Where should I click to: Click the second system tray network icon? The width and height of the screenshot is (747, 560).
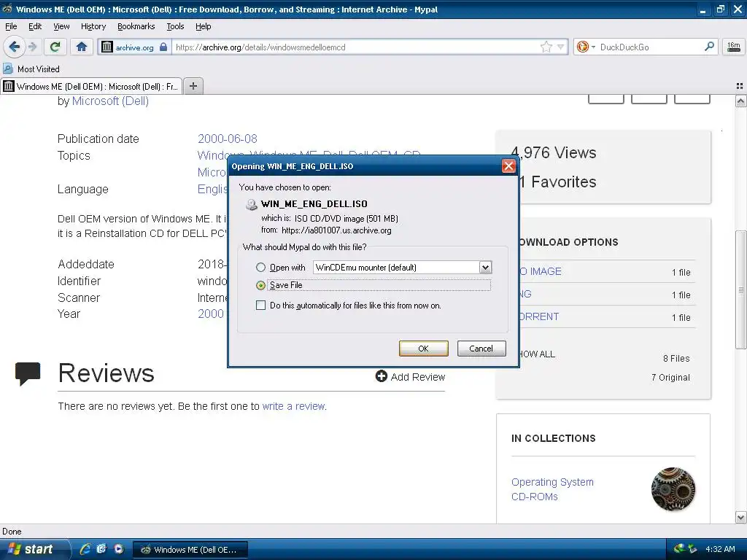coord(693,549)
